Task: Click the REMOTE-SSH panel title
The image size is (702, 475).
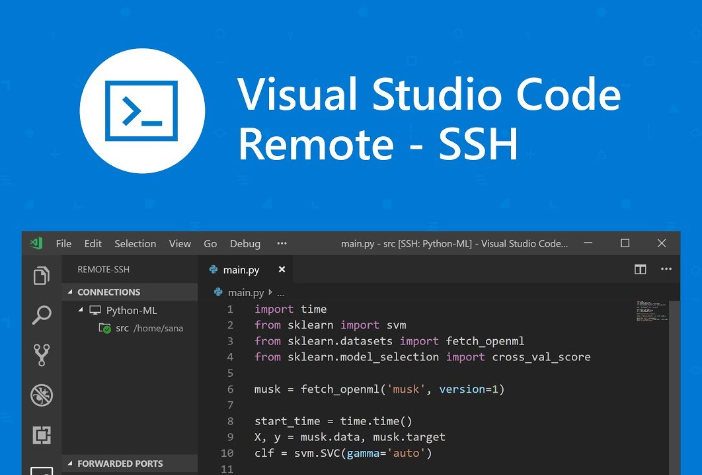Action: coord(103,270)
